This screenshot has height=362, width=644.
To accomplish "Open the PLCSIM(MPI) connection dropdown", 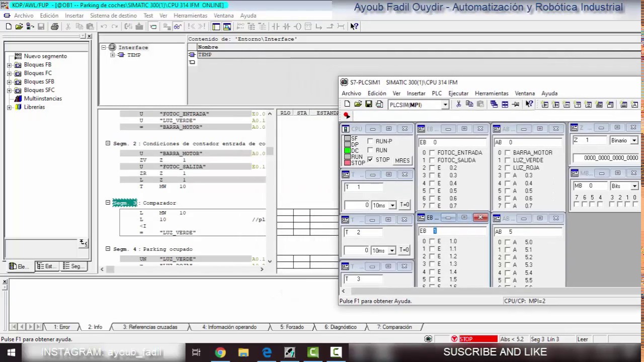I will [x=445, y=105].
